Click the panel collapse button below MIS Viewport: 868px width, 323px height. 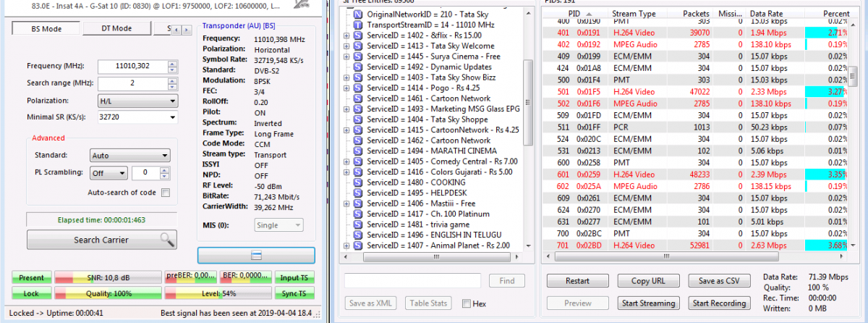pyautogui.click(x=256, y=255)
